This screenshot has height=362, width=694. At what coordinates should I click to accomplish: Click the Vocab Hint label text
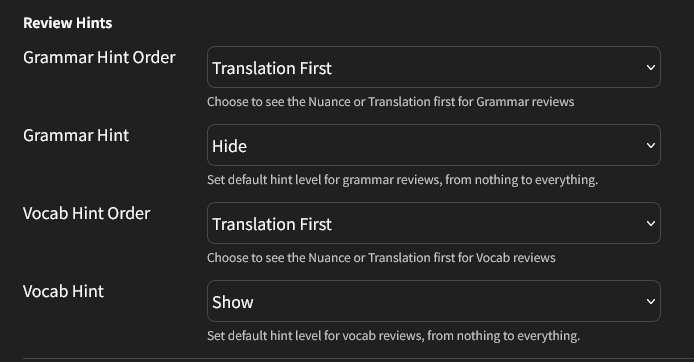pyautogui.click(x=63, y=291)
